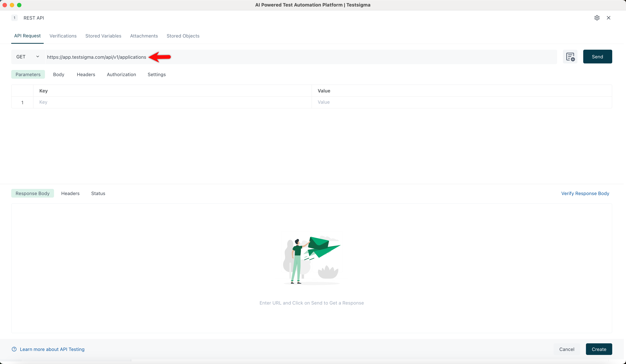Image resolution: width=626 pixels, height=364 pixels.
Task: Select the Parameters sub-tab
Action: pos(28,74)
